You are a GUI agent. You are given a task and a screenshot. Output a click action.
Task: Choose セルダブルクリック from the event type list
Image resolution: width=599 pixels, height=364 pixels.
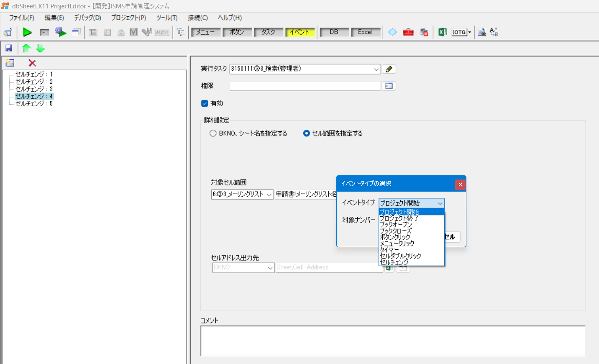[x=400, y=256]
